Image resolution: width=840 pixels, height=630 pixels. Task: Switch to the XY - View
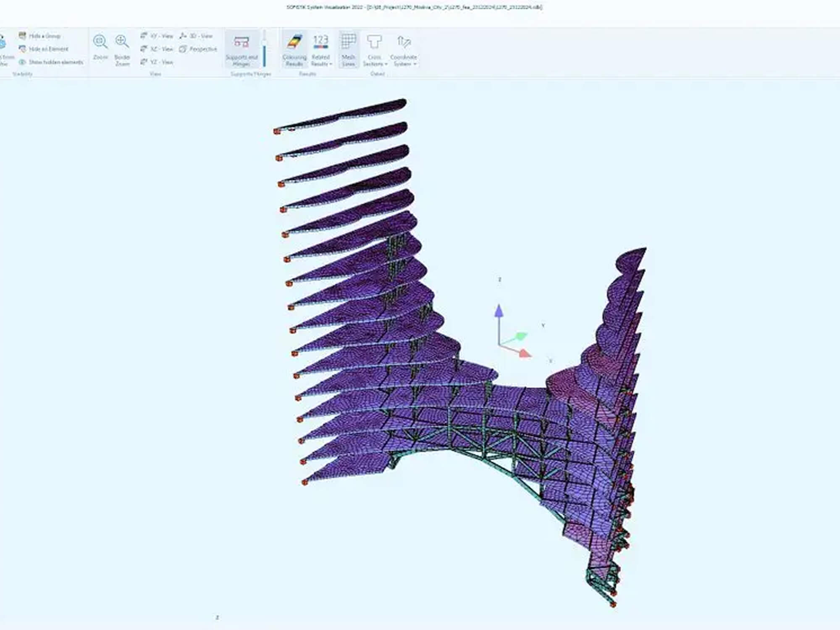click(157, 36)
